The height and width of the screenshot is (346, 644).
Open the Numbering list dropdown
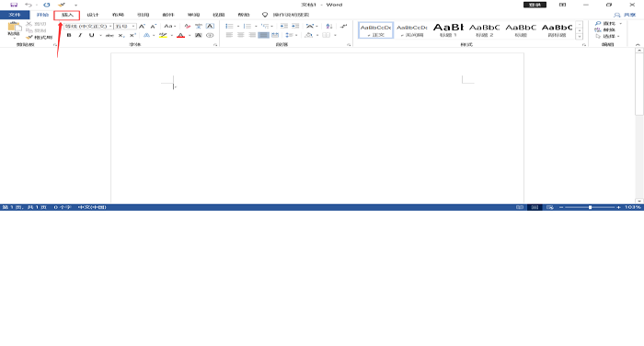(x=257, y=27)
